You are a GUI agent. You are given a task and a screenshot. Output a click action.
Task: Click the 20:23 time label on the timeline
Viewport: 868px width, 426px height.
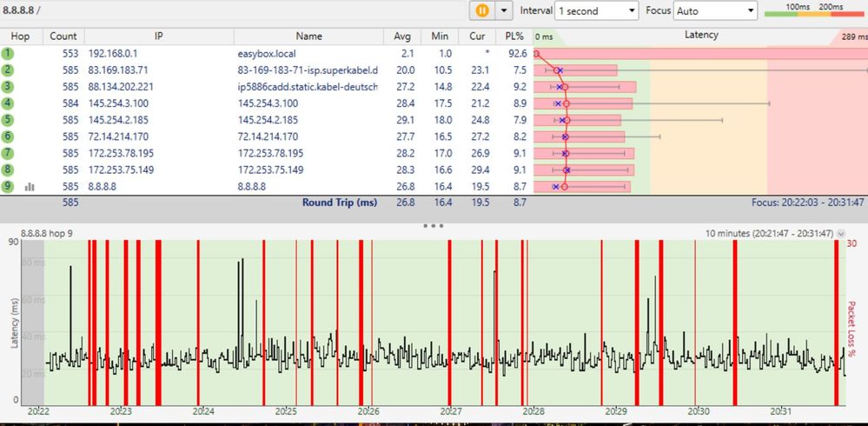click(121, 411)
